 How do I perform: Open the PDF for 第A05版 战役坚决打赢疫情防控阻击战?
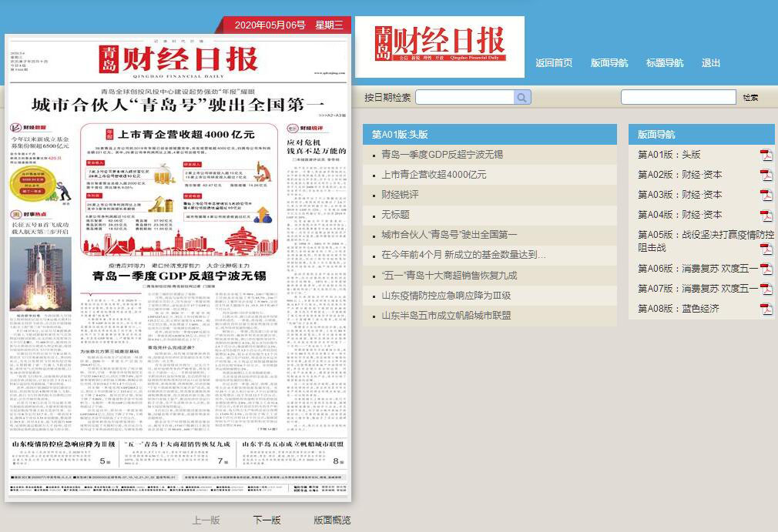tap(766, 249)
